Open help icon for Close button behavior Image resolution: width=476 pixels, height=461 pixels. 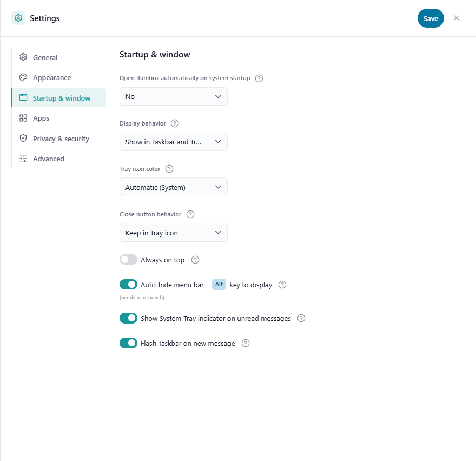(190, 214)
